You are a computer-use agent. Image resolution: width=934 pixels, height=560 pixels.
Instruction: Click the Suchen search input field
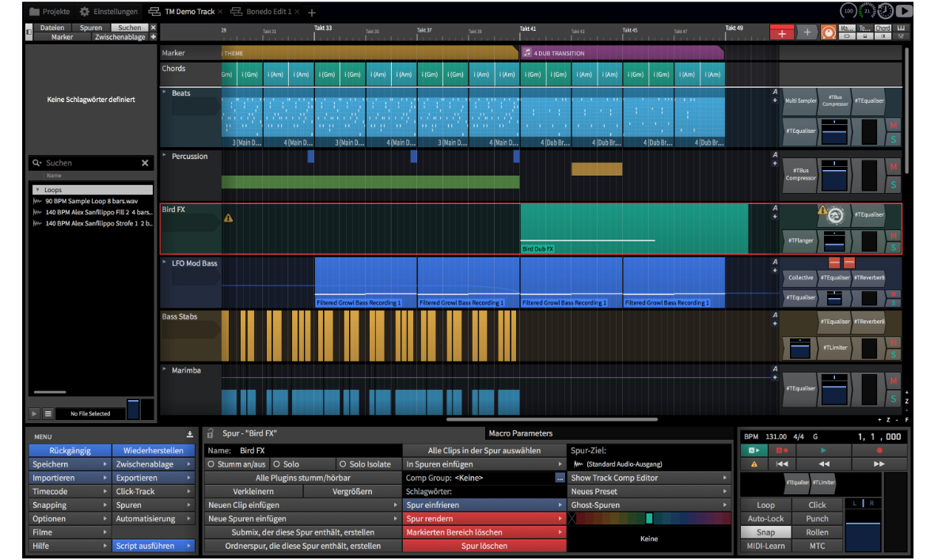point(90,162)
